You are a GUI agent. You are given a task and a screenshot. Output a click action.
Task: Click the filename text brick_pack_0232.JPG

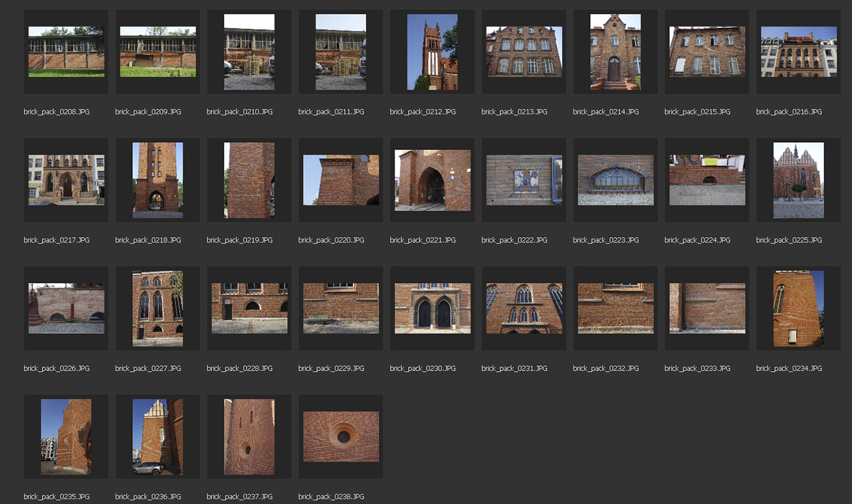[606, 368]
